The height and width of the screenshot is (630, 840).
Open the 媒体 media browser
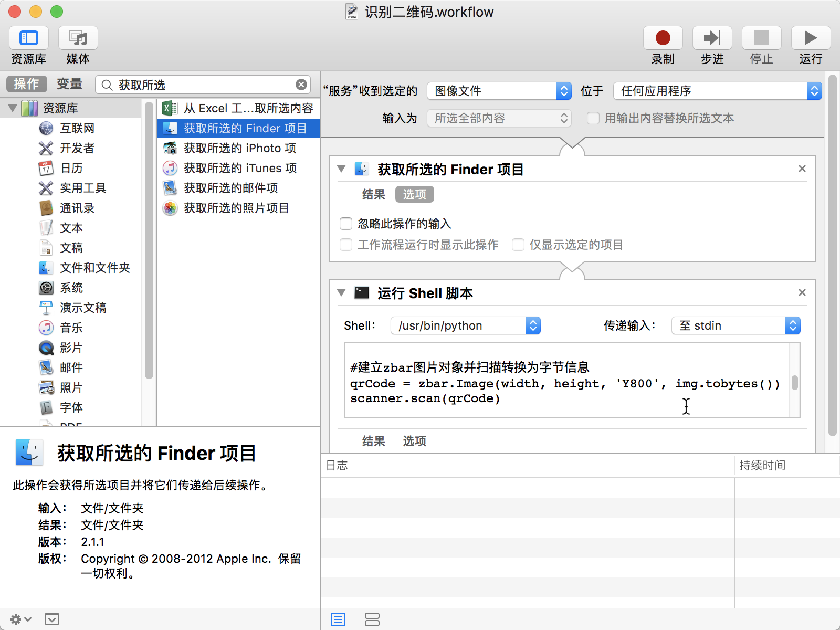pos(78,38)
